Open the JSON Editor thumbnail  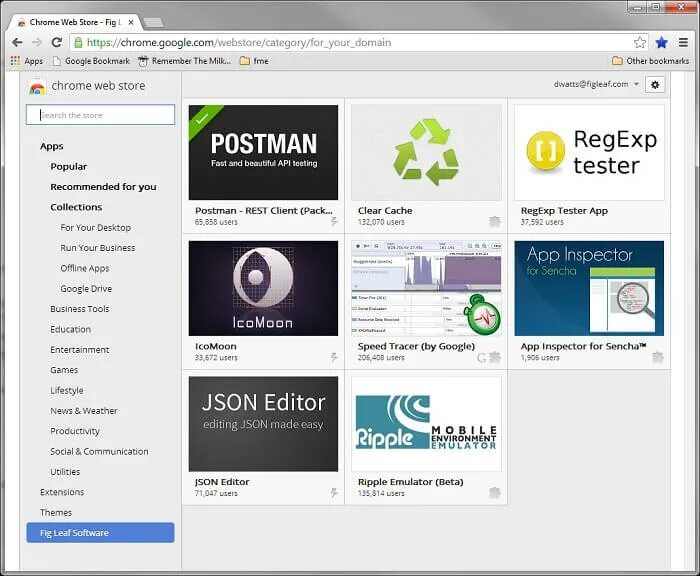[263, 424]
